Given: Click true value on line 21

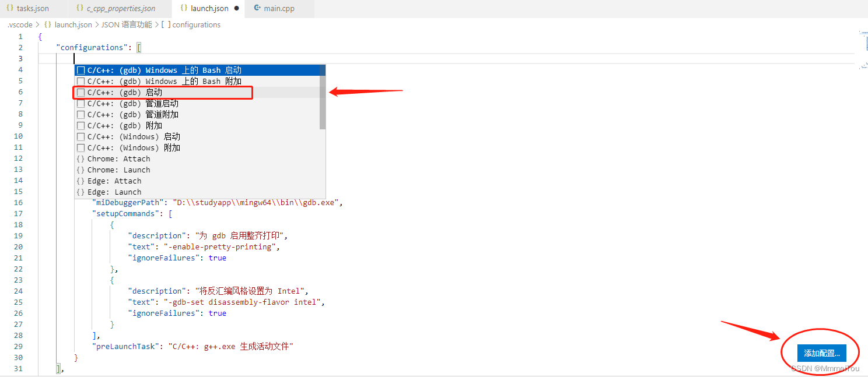Looking at the screenshot, I should tap(218, 258).
